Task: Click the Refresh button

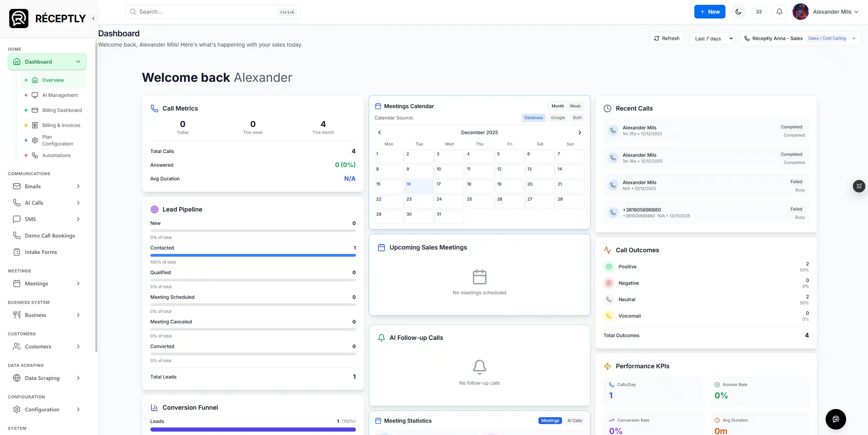Action: click(667, 38)
